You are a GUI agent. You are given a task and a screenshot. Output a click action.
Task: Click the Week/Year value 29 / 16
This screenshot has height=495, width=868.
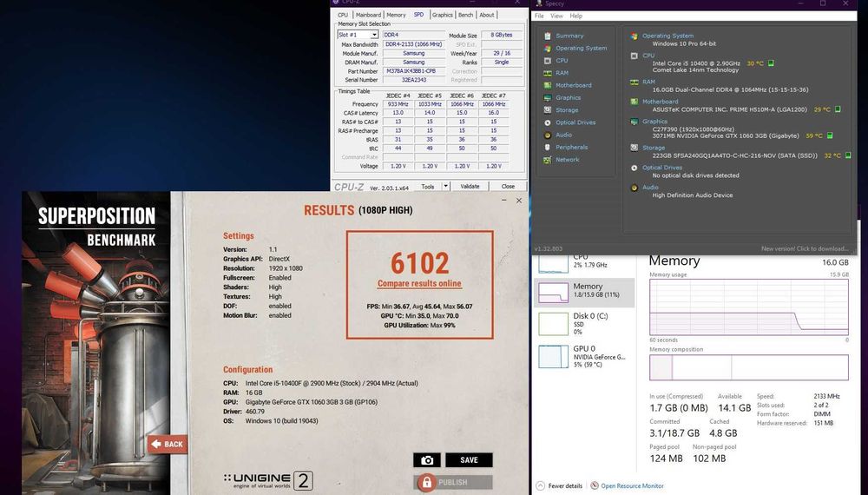coord(501,53)
